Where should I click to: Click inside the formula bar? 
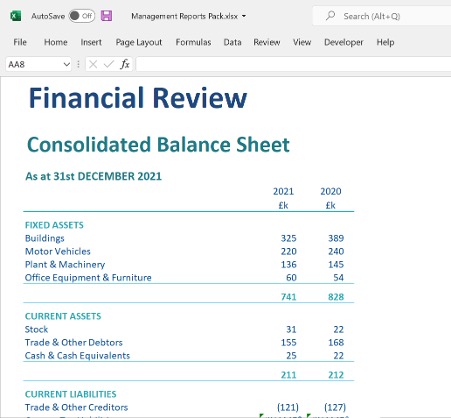tap(293, 64)
